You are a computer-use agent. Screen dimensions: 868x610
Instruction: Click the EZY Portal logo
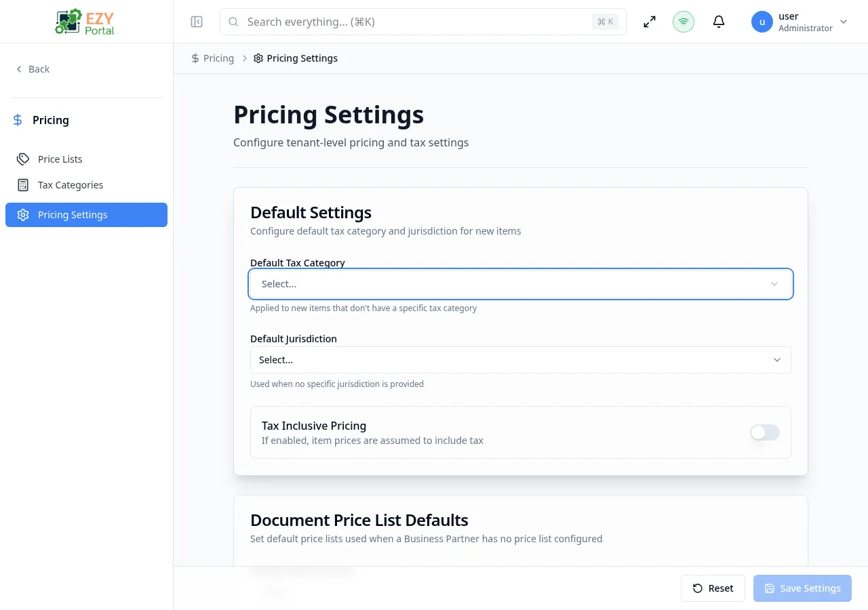coord(84,21)
